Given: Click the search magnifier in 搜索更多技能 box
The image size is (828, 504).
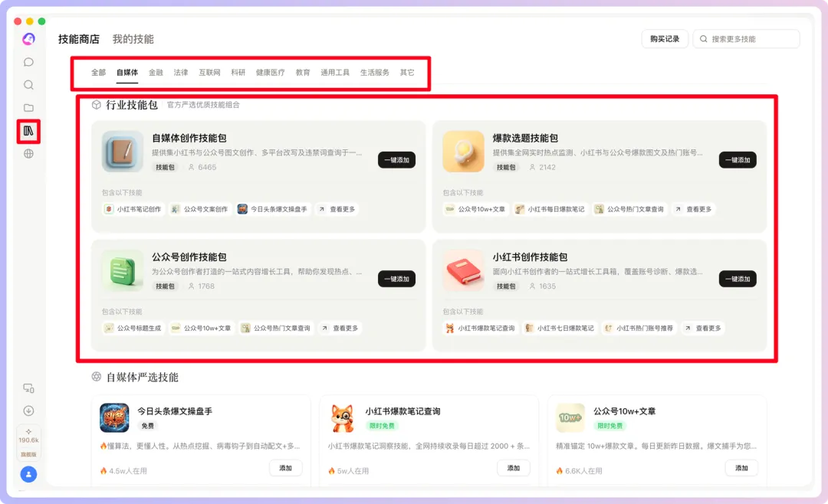Looking at the screenshot, I should tap(703, 39).
